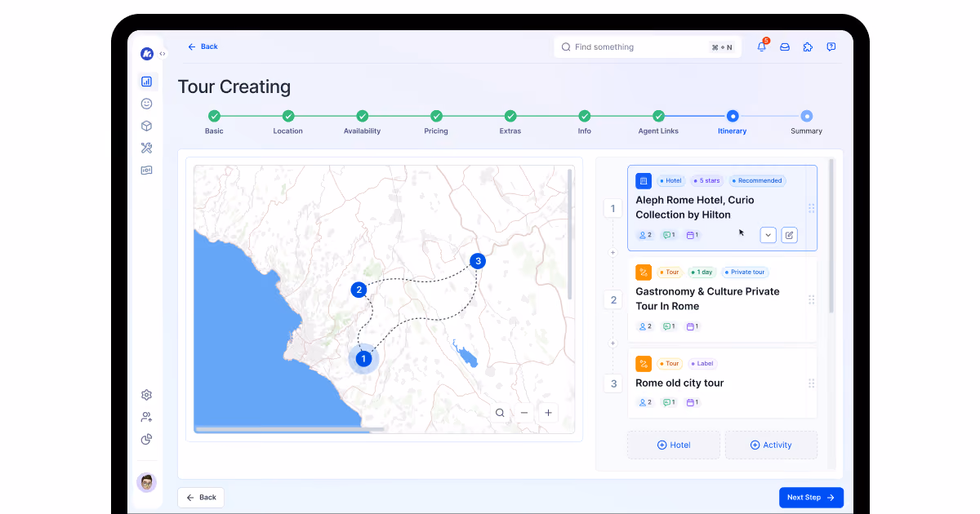The image size is (980, 514).
Task: Click the hotel type icon on Aleph card
Action: tap(644, 181)
